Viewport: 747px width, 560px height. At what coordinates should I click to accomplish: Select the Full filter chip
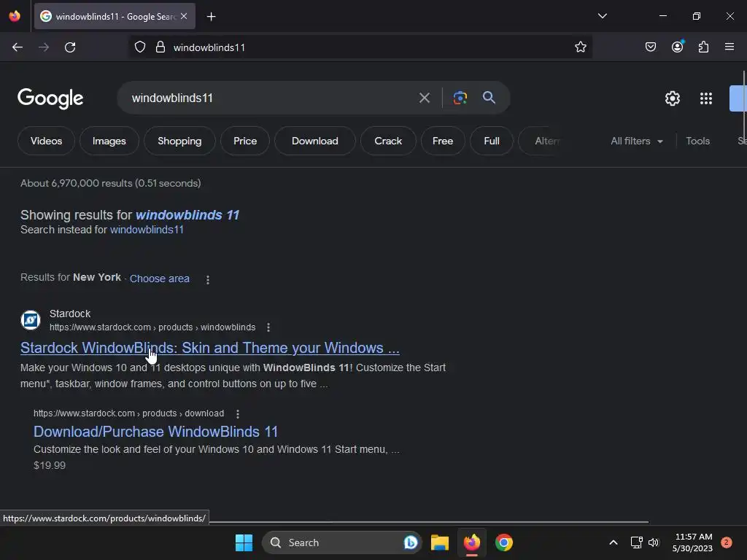[x=492, y=141]
